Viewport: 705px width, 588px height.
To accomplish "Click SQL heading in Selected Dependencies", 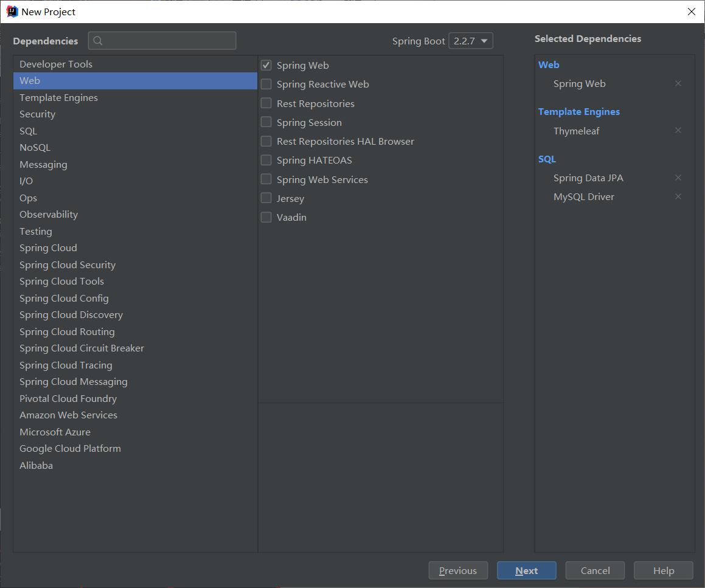I will pyautogui.click(x=547, y=159).
